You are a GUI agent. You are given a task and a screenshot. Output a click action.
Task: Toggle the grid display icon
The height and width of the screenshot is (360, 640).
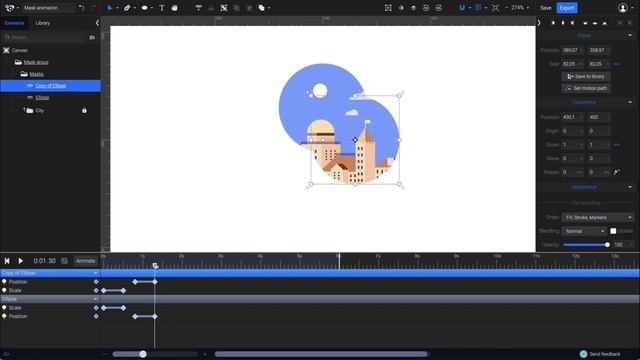click(x=478, y=8)
